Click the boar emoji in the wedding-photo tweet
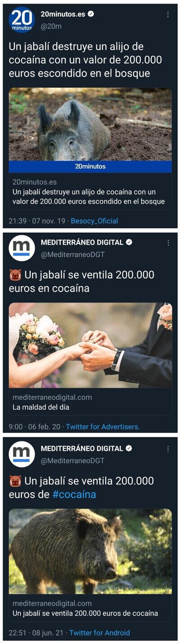 point(15,275)
